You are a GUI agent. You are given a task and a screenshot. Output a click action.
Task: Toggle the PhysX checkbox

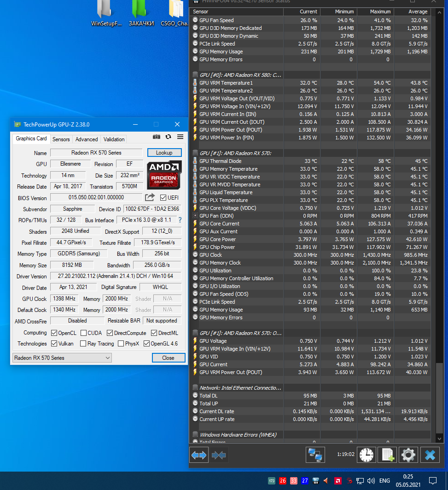pos(121,343)
